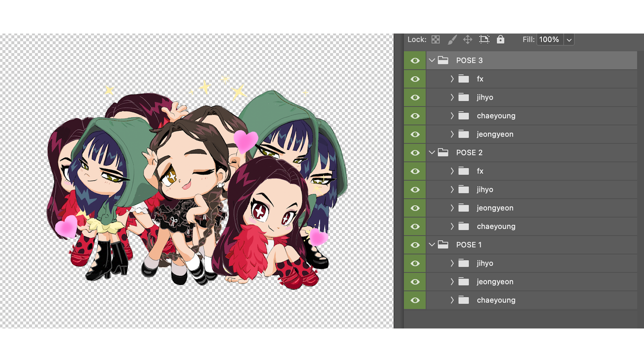Select jeongyeon layer name in POSE 1
This screenshot has width=644, height=362.
coord(495,282)
